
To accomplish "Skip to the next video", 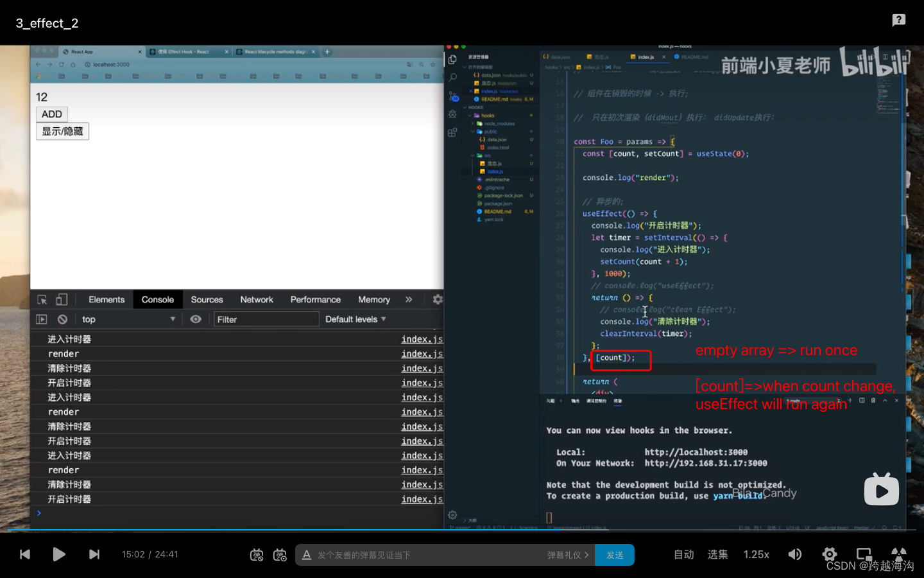I will pos(94,554).
